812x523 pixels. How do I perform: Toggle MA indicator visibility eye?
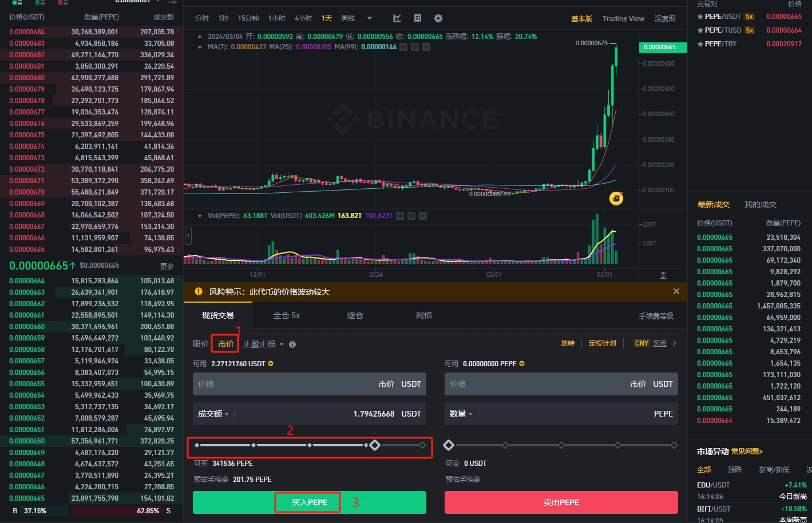tap(403, 47)
